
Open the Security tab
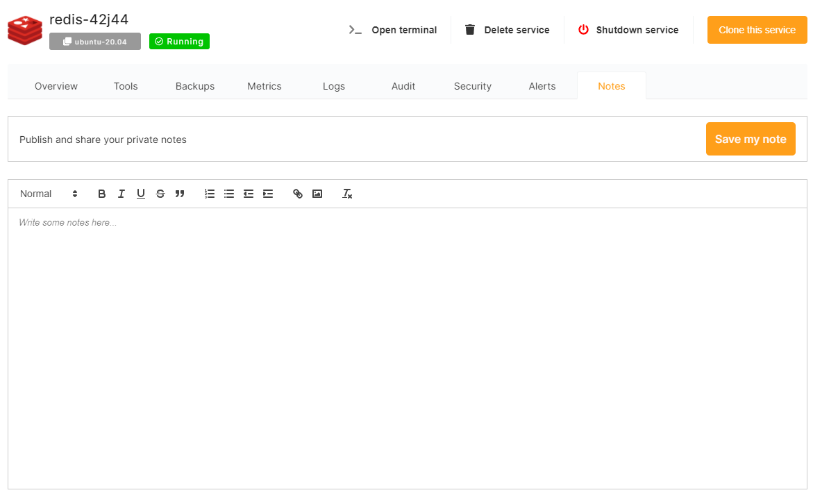473,86
